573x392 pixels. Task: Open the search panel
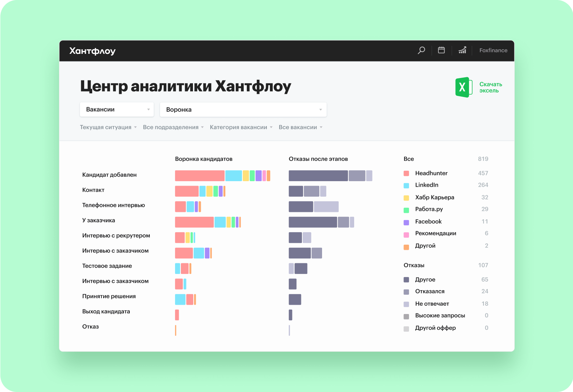[x=421, y=50]
